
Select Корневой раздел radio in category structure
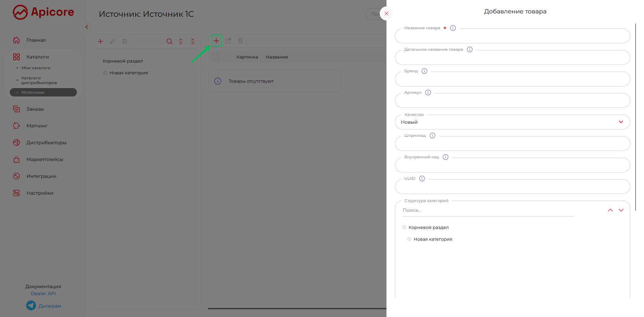(x=404, y=227)
